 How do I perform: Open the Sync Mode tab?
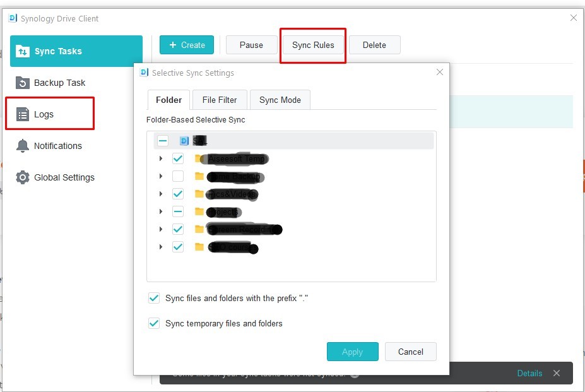pos(280,100)
